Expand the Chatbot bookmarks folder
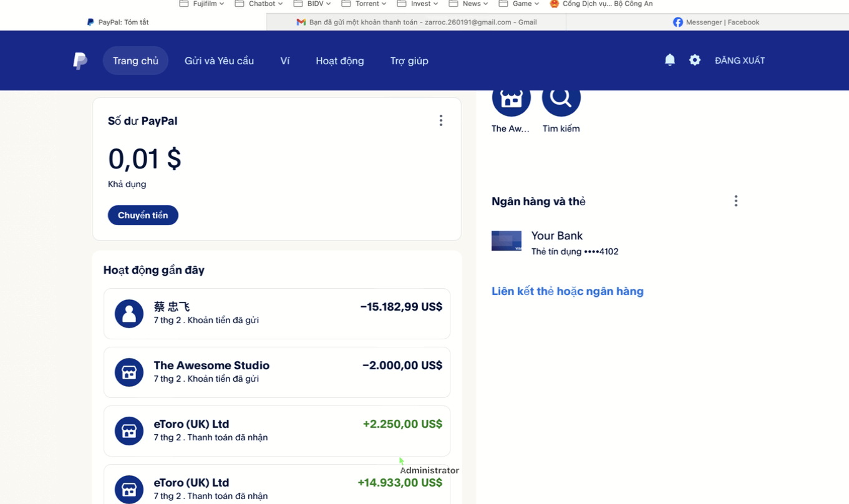 click(259, 4)
